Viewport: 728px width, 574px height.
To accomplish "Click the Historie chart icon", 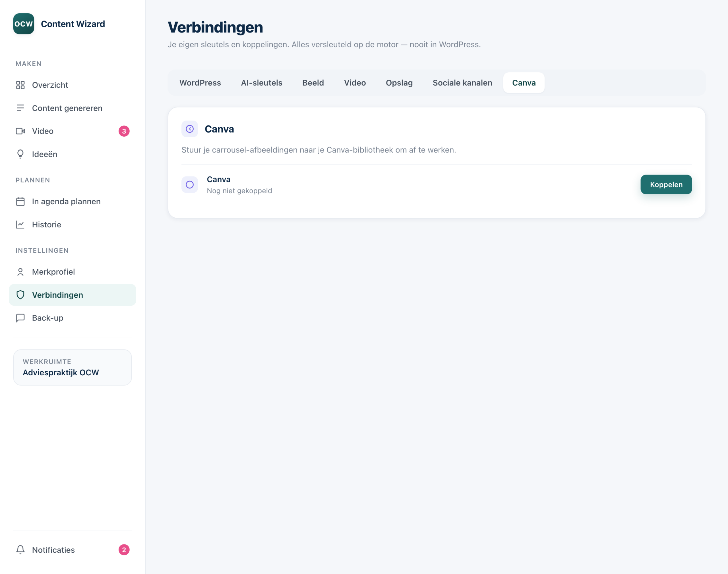I will (x=20, y=225).
